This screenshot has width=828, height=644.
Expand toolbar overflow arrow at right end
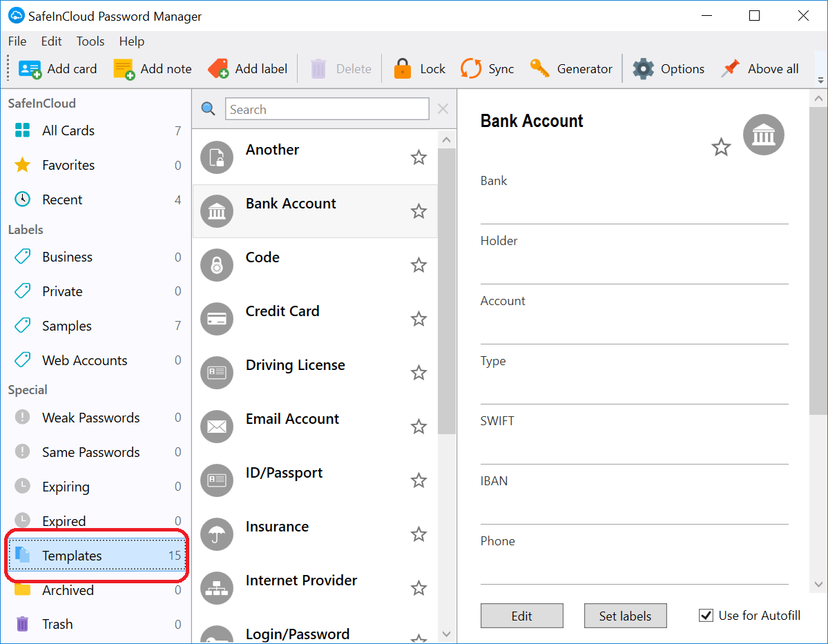[x=820, y=80]
